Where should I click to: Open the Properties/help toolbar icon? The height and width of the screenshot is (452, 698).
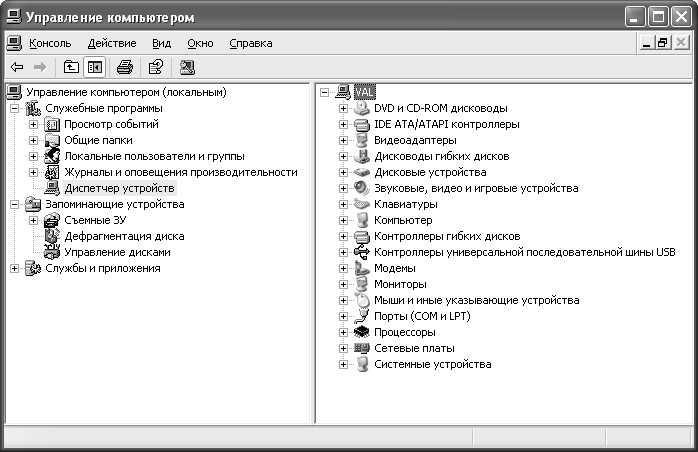point(155,68)
